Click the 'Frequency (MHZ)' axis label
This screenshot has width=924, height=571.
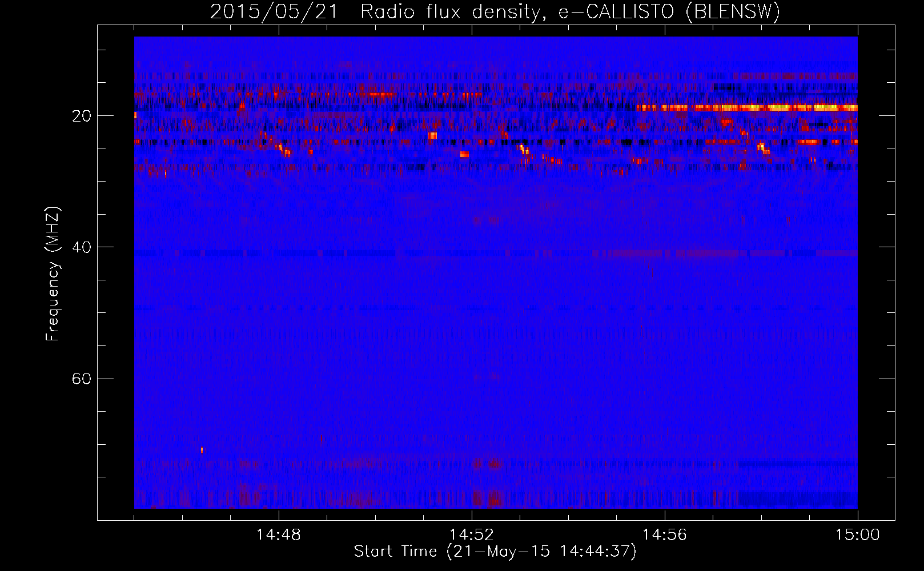pyautogui.click(x=53, y=274)
